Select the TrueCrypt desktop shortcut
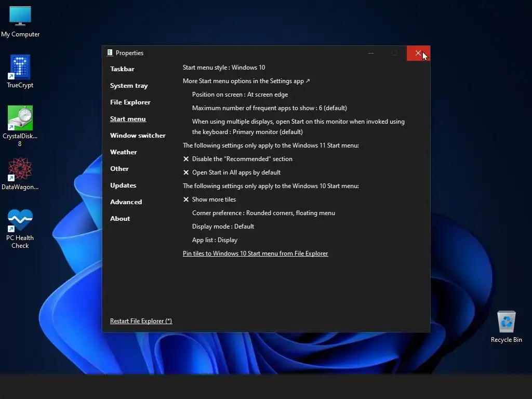The width and height of the screenshot is (532, 399). [20, 72]
